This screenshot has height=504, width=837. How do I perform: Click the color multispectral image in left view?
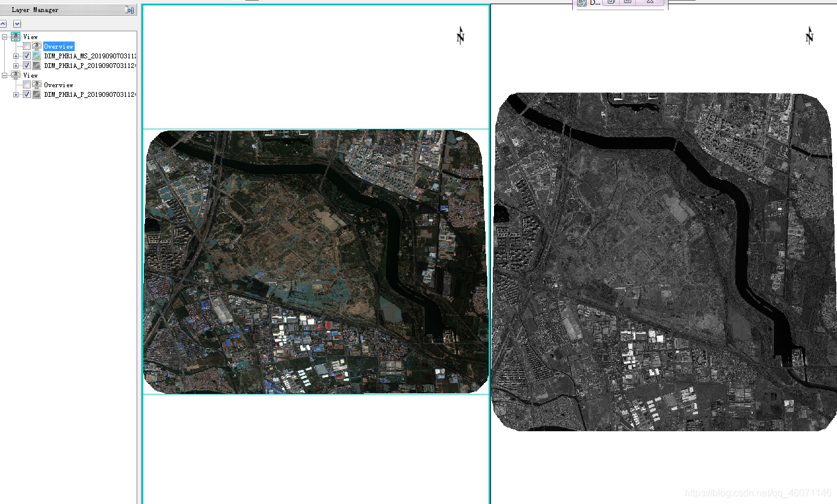315,262
